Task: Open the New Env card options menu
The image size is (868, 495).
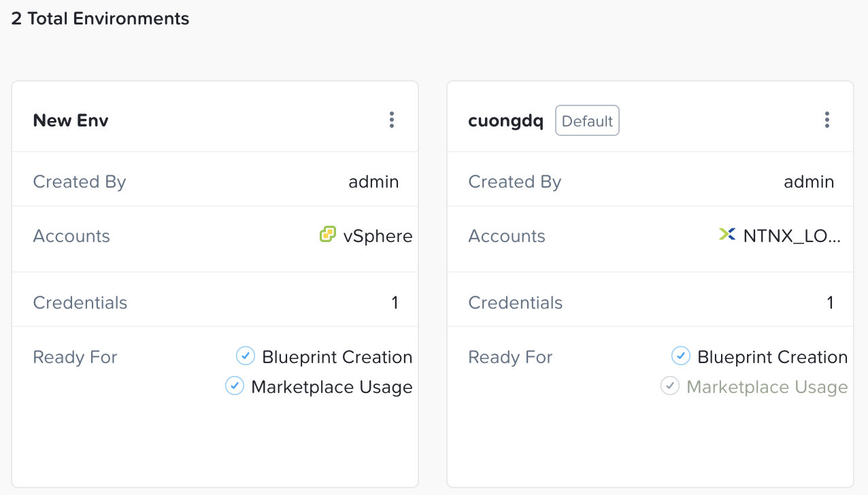Action: [391, 120]
